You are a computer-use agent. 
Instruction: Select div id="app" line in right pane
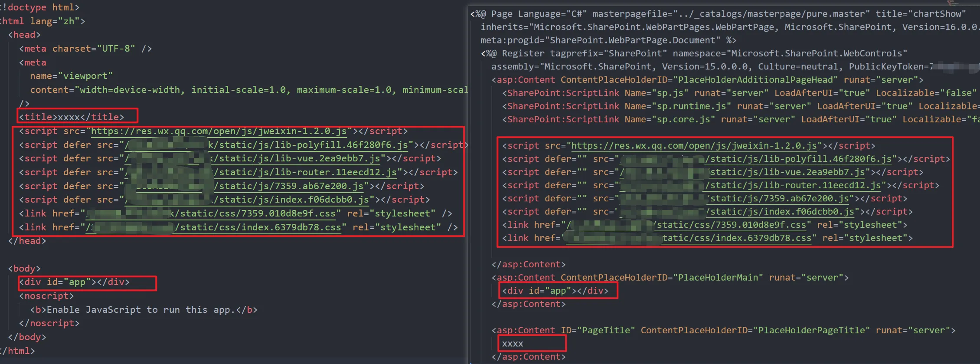(x=555, y=291)
